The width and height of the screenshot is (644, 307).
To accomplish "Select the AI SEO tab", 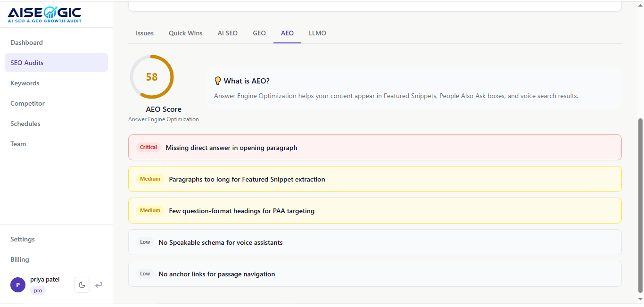I will click(x=228, y=33).
